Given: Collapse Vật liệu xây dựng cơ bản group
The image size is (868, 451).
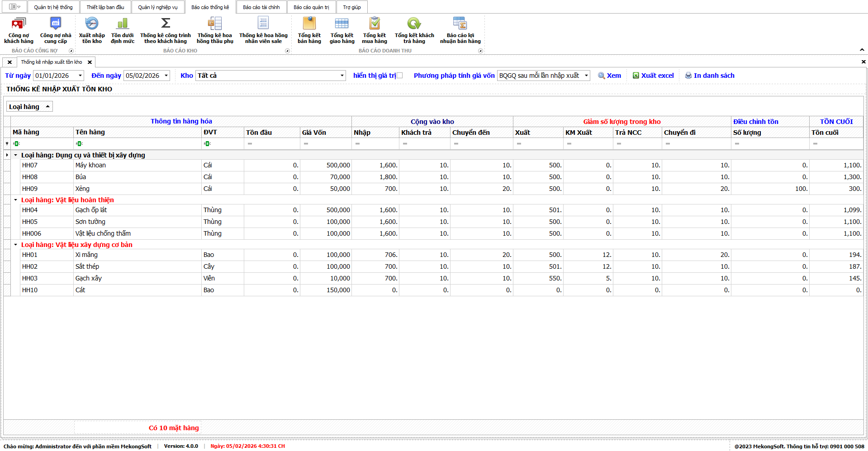Looking at the screenshot, I should (x=15, y=245).
